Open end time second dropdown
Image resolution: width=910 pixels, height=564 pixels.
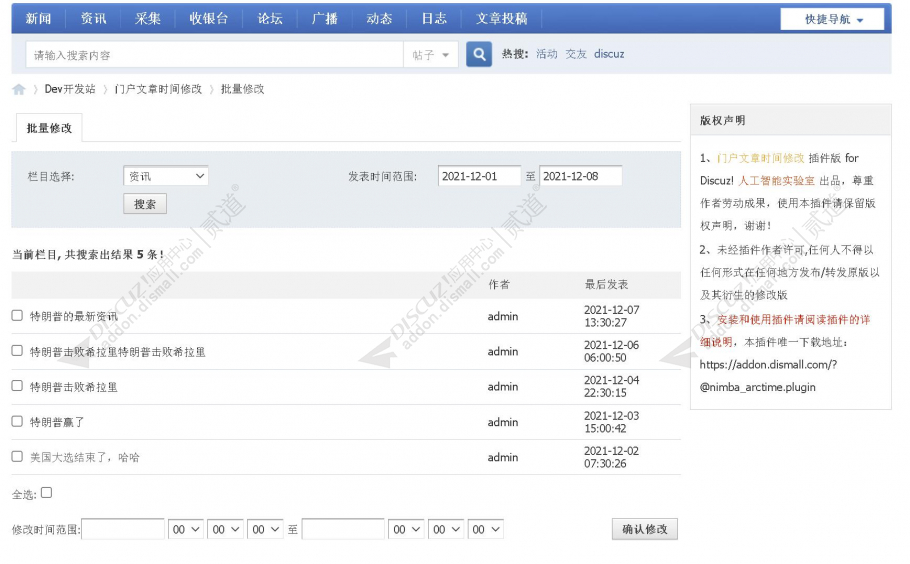[x=486, y=529]
